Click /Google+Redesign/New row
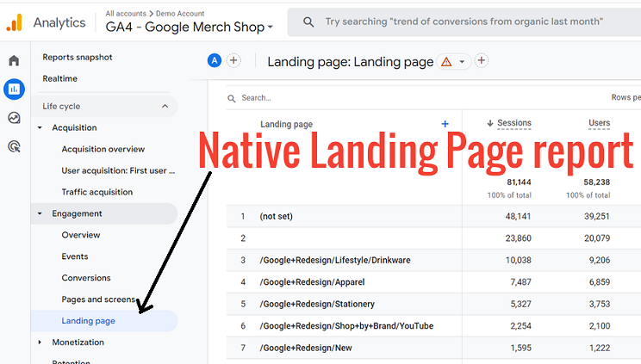641x364 pixels. [305, 348]
